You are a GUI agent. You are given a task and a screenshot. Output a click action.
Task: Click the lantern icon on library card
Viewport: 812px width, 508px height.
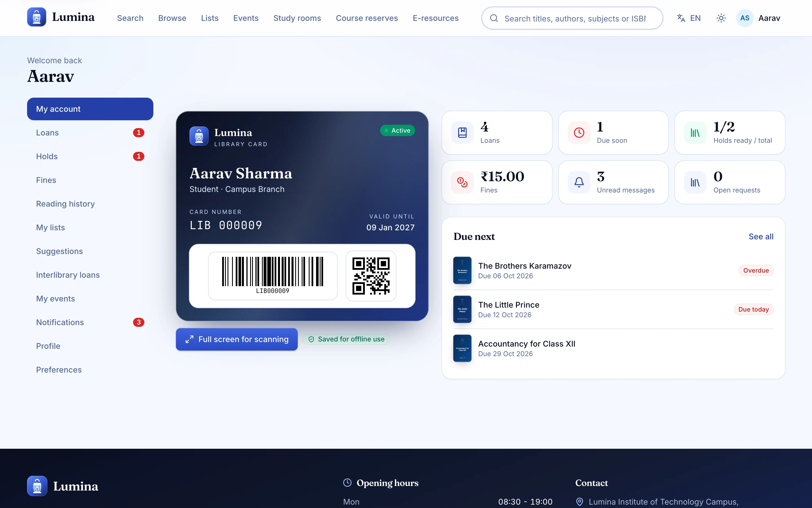[199, 136]
